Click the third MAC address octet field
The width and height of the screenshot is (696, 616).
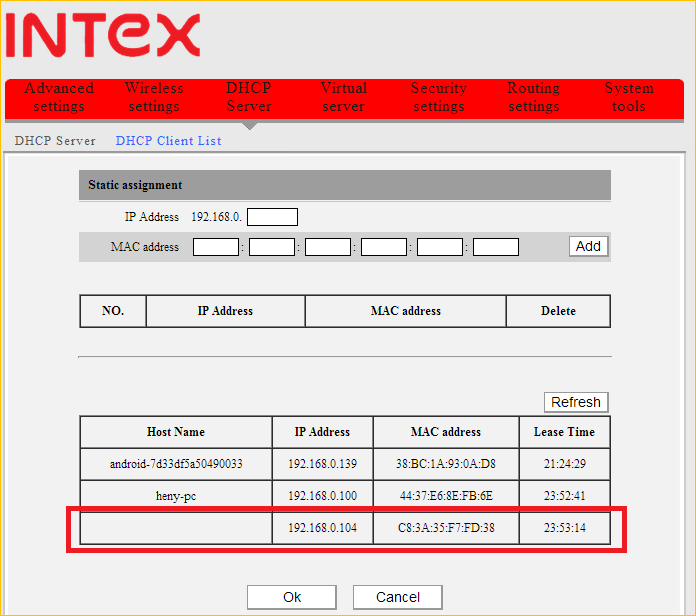(x=328, y=247)
